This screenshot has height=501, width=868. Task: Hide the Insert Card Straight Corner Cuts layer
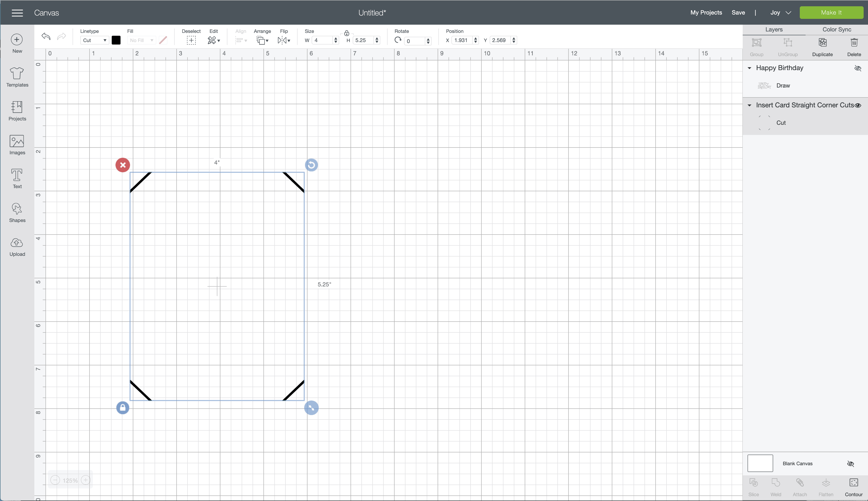(858, 105)
